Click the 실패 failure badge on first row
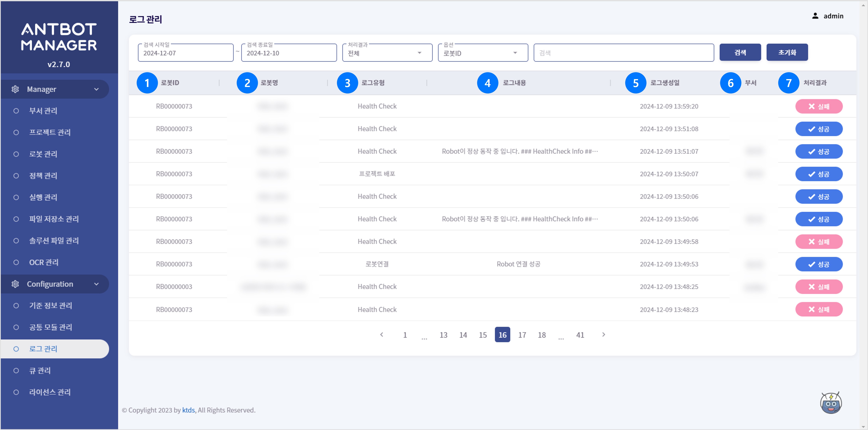Screen dimensions: 868x430 (819, 106)
